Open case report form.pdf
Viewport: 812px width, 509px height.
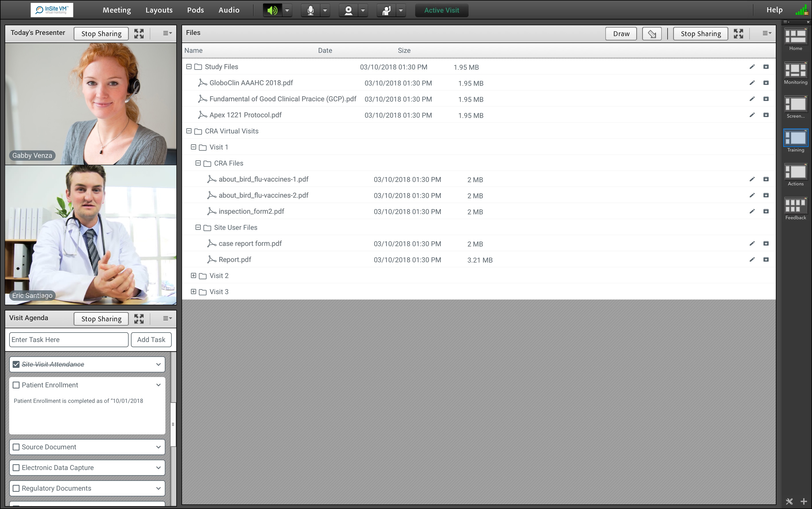tap(250, 244)
